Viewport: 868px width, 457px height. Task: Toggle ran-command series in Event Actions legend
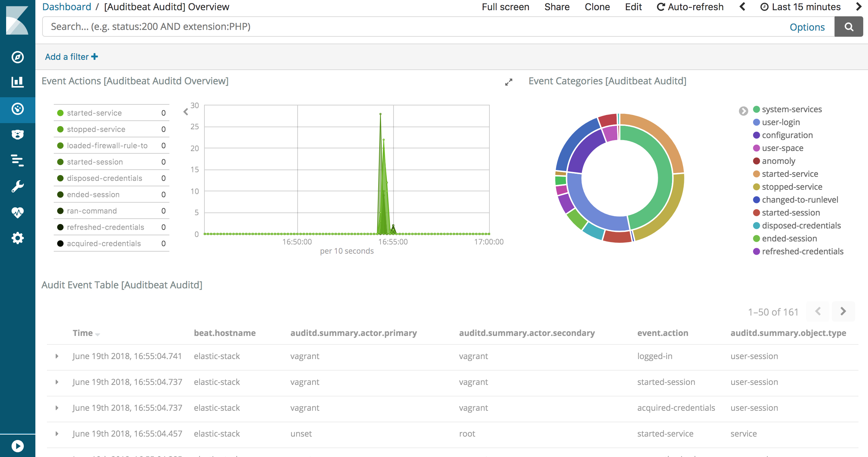coord(92,211)
